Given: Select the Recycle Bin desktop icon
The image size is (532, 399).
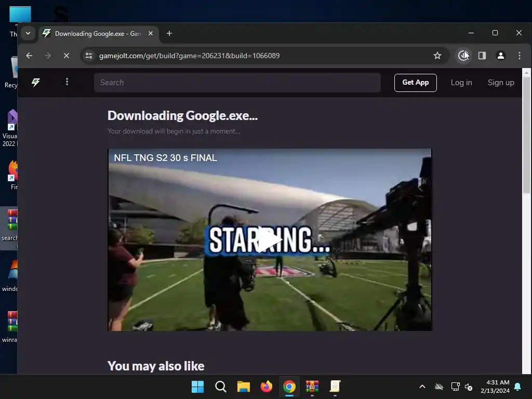Looking at the screenshot, I should pos(11,73).
